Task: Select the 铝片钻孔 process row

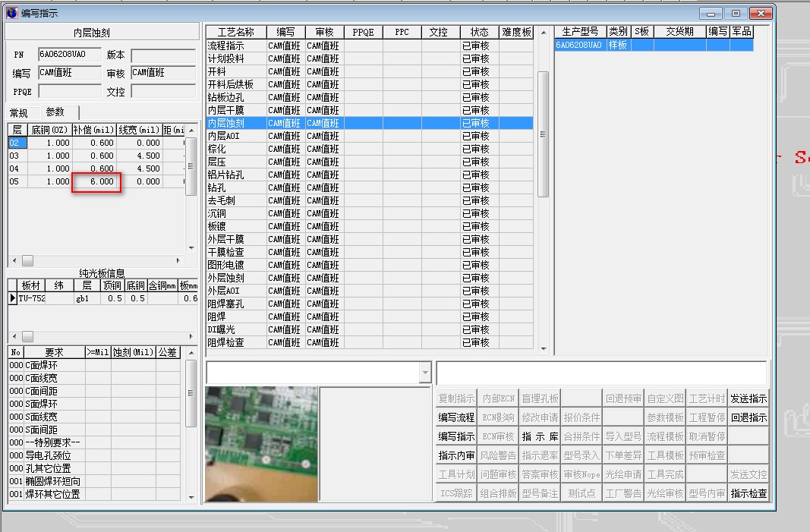Action: pyautogui.click(x=370, y=175)
